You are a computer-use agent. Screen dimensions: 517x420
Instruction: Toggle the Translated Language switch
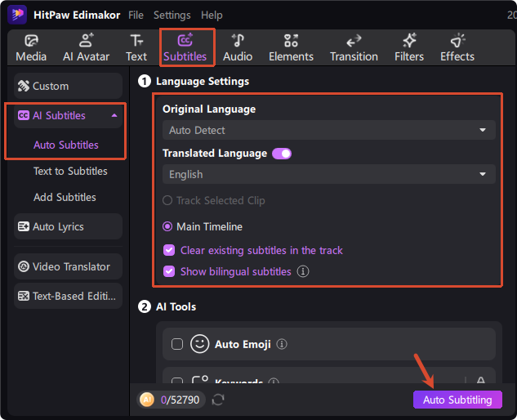(282, 154)
